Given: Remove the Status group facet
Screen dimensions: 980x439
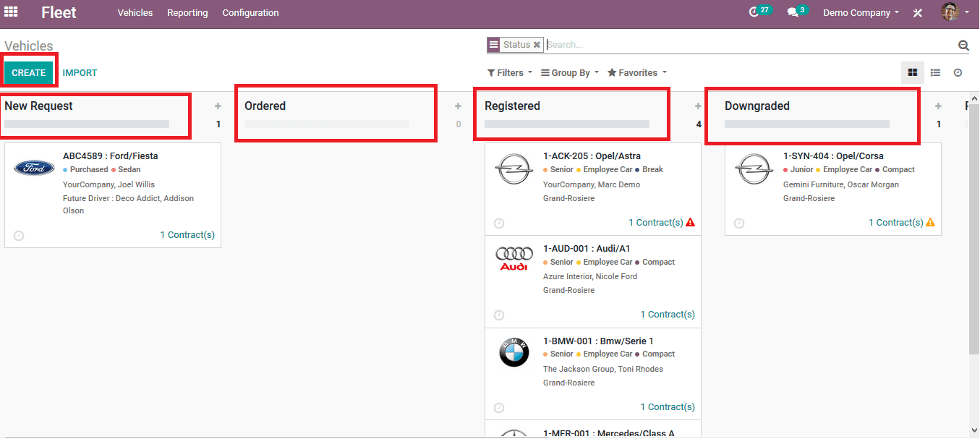Looking at the screenshot, I should click(x=537, y=45).
